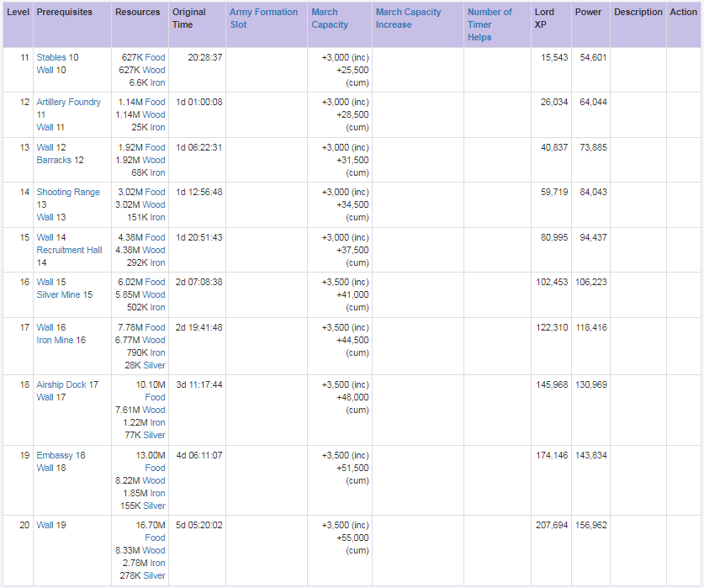Open the Iron Mine link for level 17
Viewport: 704px width, 588px height.
point(55,340)
